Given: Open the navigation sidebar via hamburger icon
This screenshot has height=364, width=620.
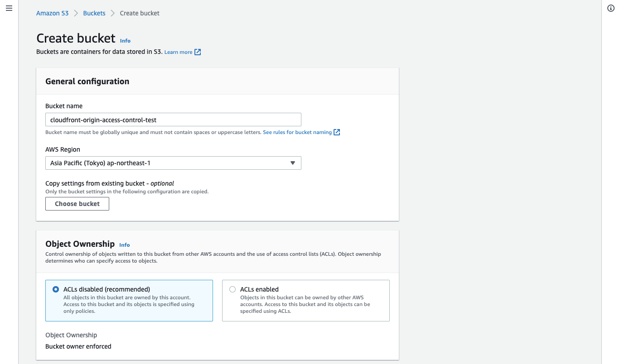Looking at the screenshot, I should [9, 8].
